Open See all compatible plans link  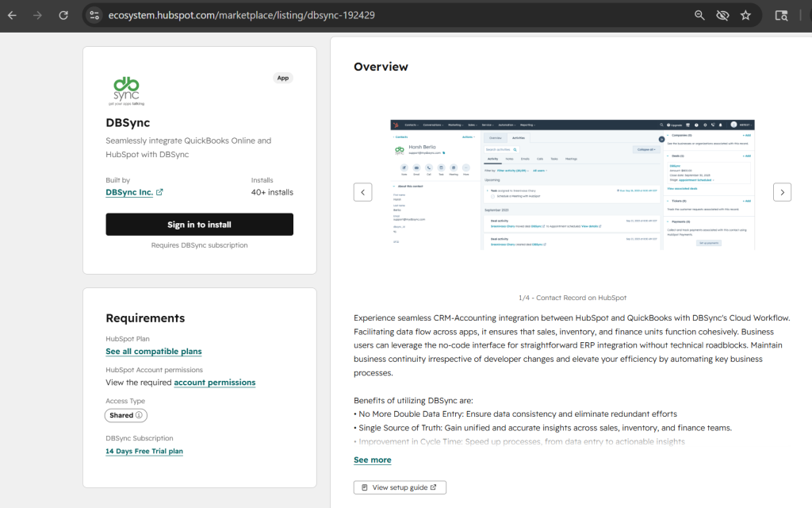click(x=153, y=352)
